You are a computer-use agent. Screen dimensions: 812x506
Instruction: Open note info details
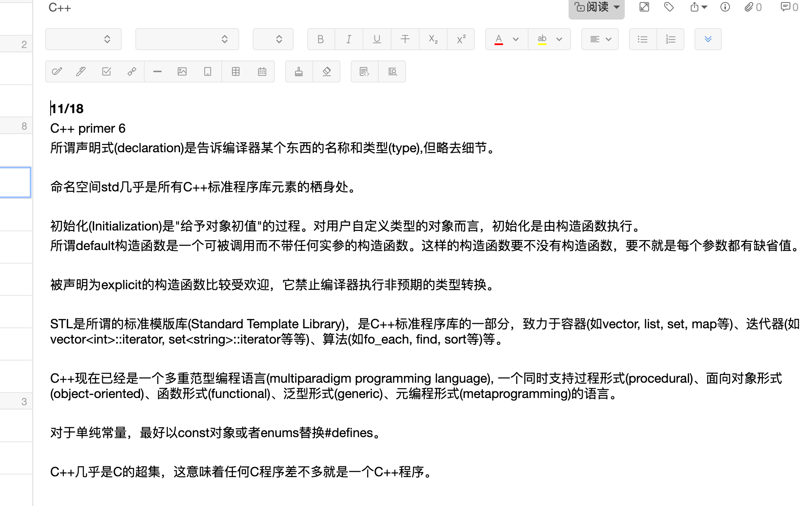pyautogui.click(x=725, y=7)
